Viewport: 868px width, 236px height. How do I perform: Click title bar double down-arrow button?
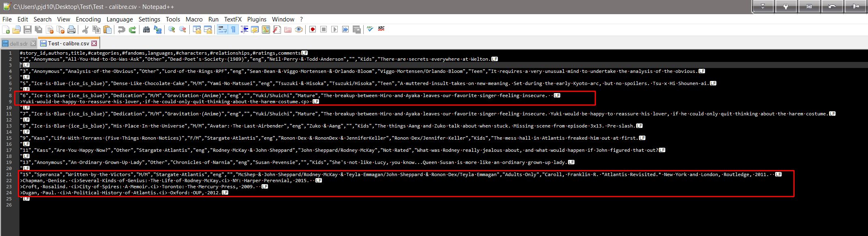pos(763,6)
